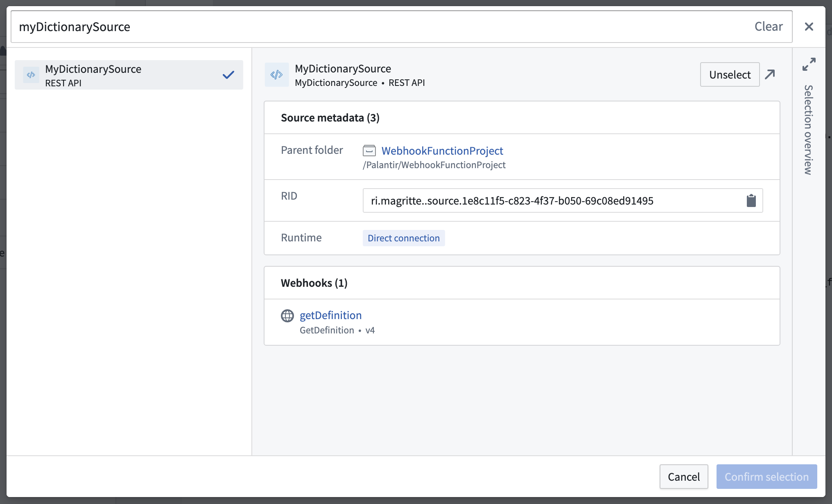The height and width of the screenshot is (504, 832).
Task: Clear the search text
Action: point(768,27)
